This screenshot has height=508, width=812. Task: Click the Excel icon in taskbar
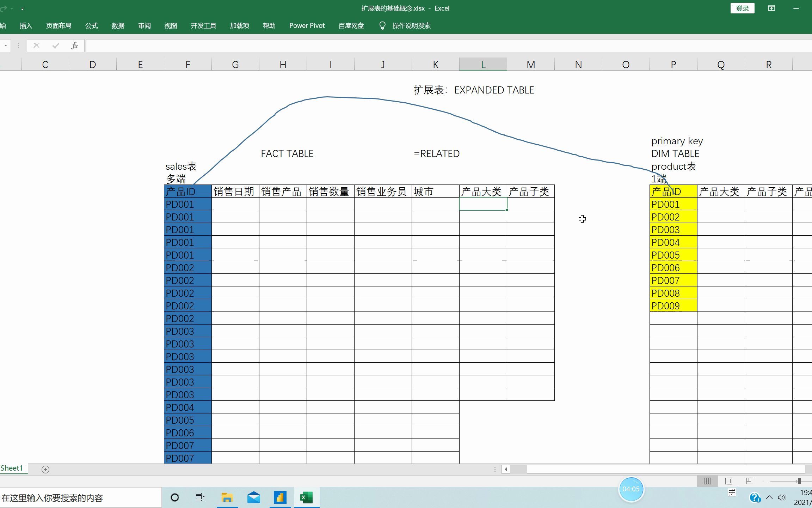pos(307,498)
